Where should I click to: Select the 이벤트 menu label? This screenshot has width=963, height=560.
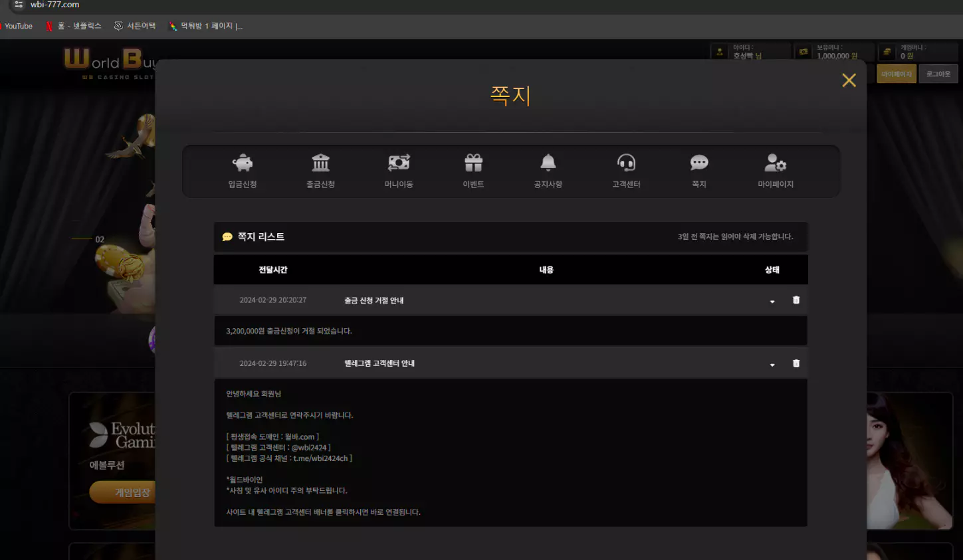click(x=473, y=184)
